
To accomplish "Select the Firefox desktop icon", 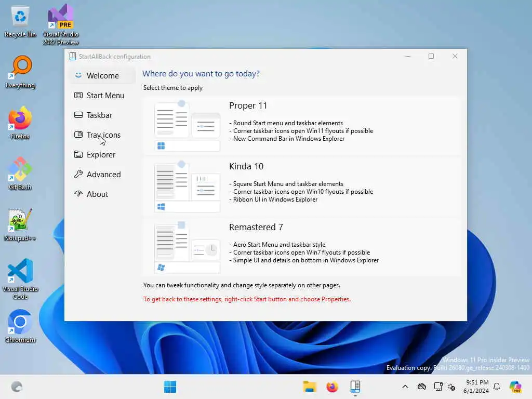I will [x=20, y=123].
